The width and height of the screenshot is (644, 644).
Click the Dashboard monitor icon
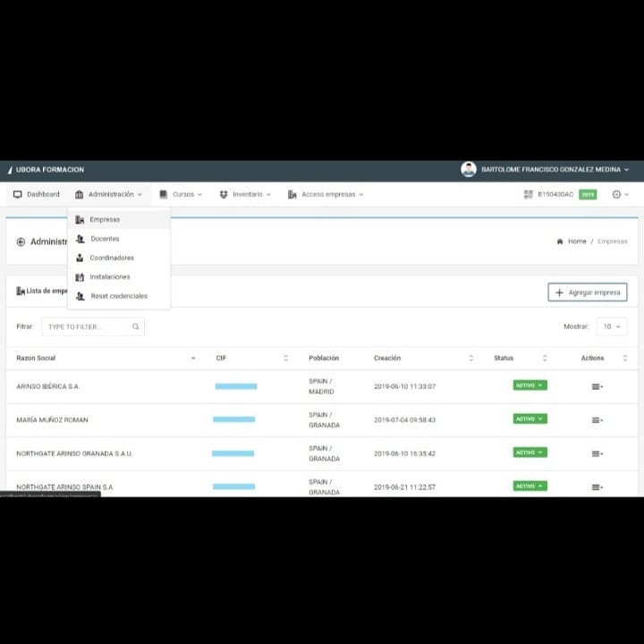(18, 194)
